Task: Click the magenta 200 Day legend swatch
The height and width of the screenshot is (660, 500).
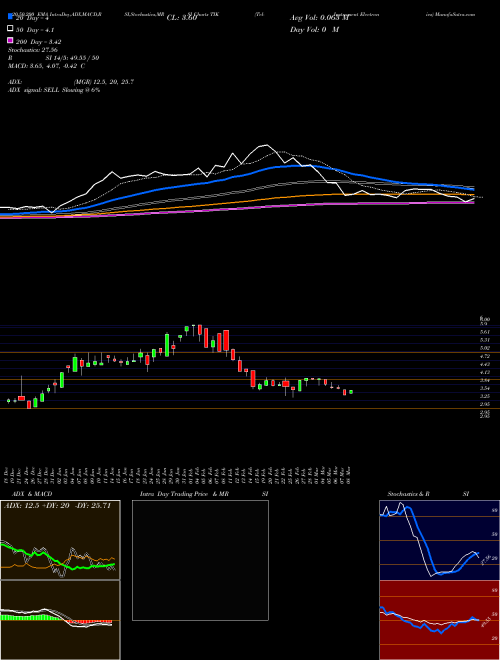Action: coord(10,41)
